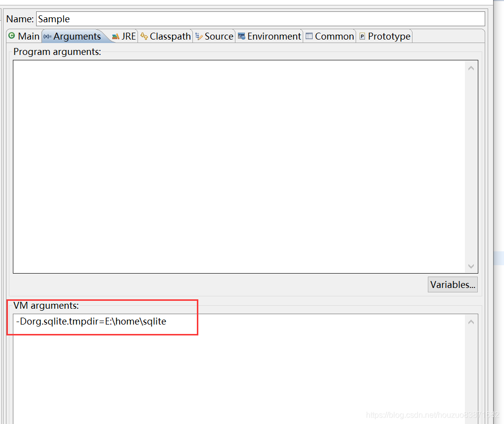Click the green Main tab icon
This screenshot has height=424, width=504.
point(11,36)
